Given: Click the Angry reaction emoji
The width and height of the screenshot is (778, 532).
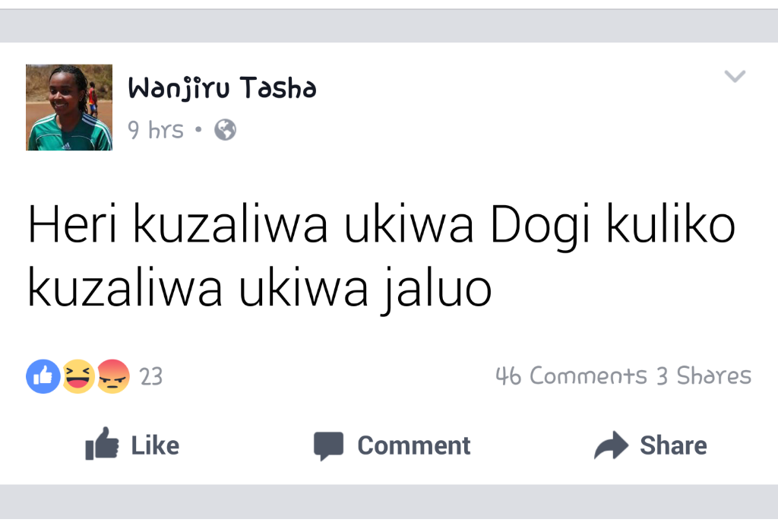Looking at the screenshot, I should click(x=112, y=376).
